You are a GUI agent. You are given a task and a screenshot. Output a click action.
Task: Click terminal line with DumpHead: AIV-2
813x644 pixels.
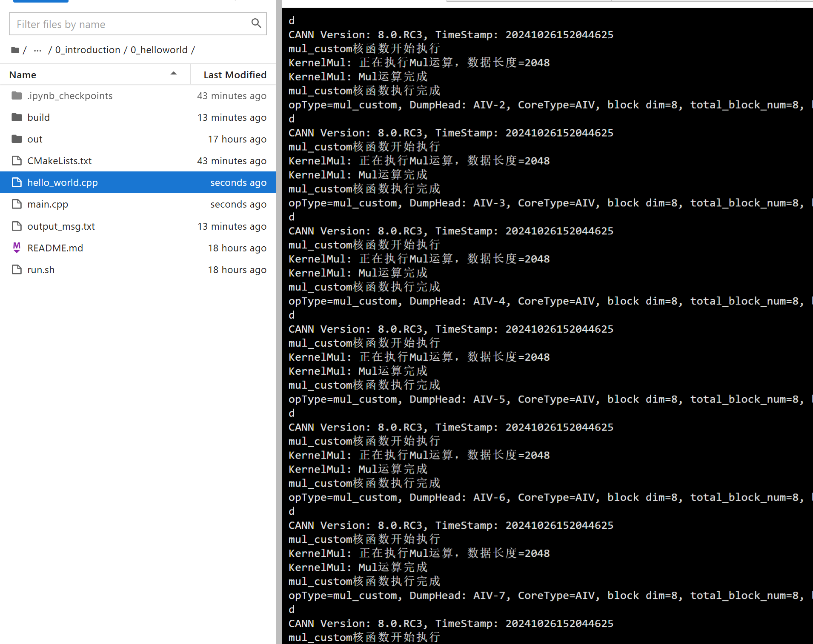550,105
